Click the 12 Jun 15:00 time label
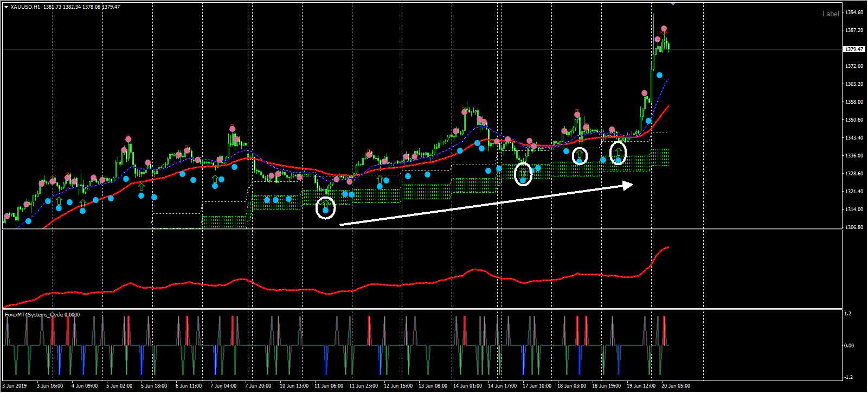The width and height of the screenshot is (868, 393). [x=398, y=386]
